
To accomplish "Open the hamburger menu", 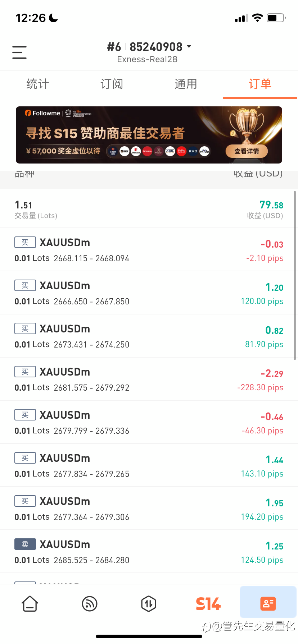I will pos(19,52).
